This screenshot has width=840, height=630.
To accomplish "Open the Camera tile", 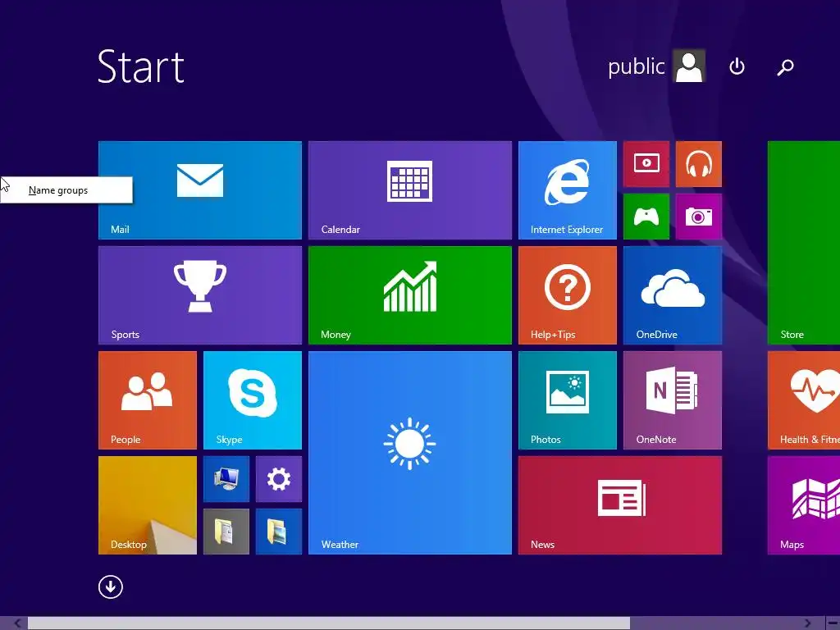I will click(x=699, y=217).
